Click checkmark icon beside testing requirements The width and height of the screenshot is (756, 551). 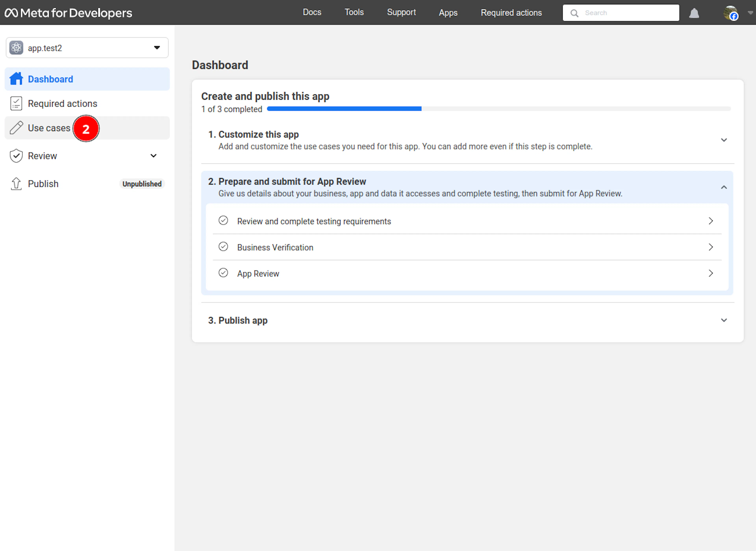[223, 220]
